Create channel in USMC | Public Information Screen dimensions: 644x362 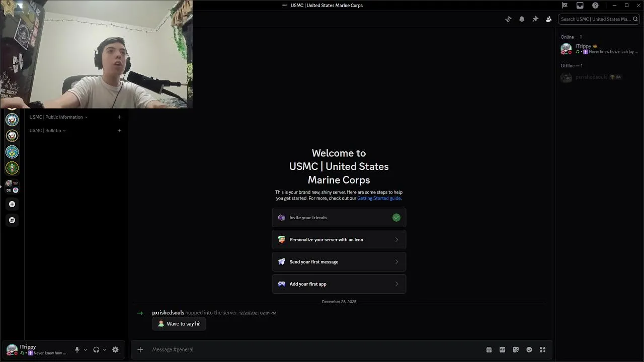point(119,117)
